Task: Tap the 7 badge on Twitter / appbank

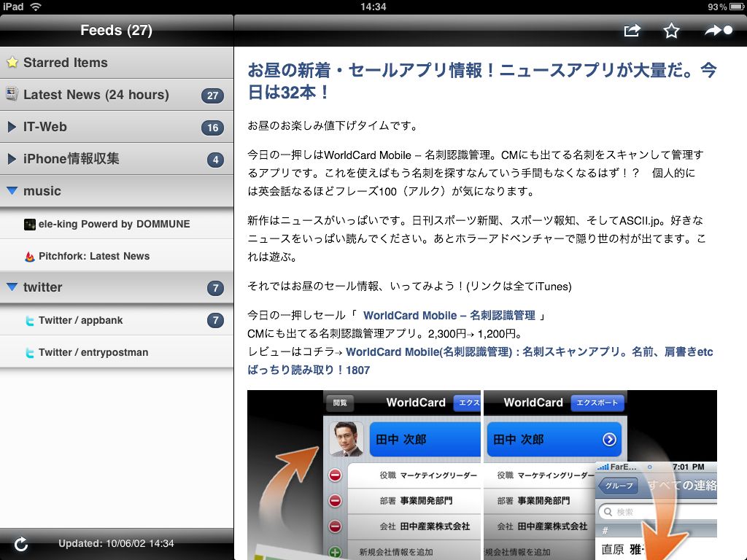Action: pos(215,320)
